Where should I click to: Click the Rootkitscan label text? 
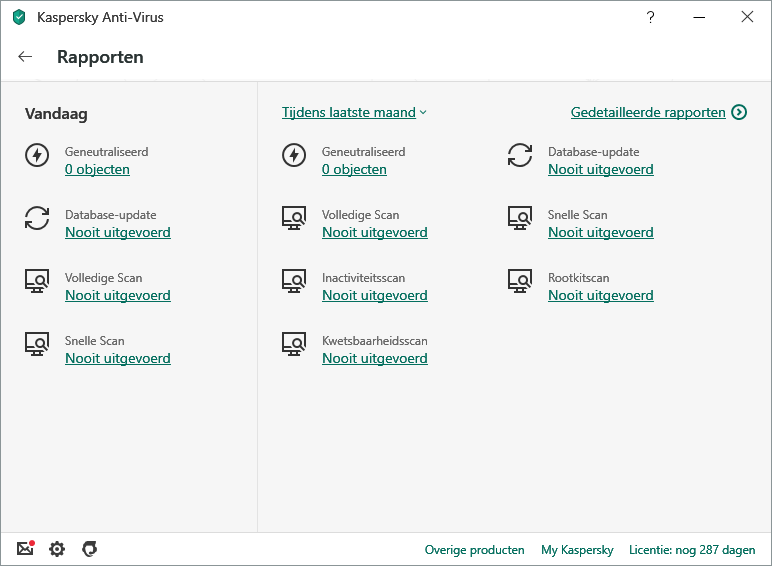pyautogui.click(x=579, y=278)
